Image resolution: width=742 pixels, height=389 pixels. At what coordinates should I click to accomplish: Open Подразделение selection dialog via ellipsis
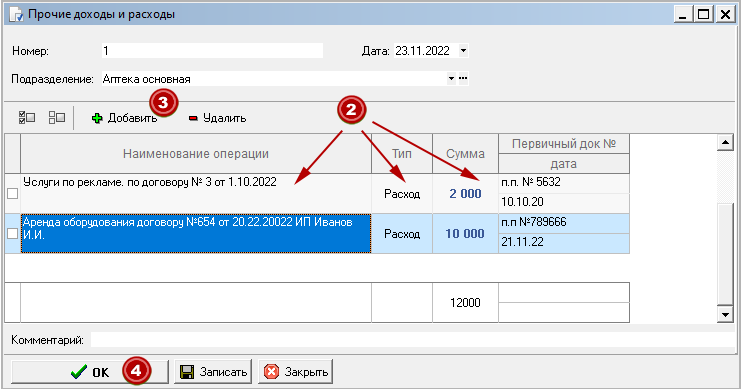pos(463,79)
